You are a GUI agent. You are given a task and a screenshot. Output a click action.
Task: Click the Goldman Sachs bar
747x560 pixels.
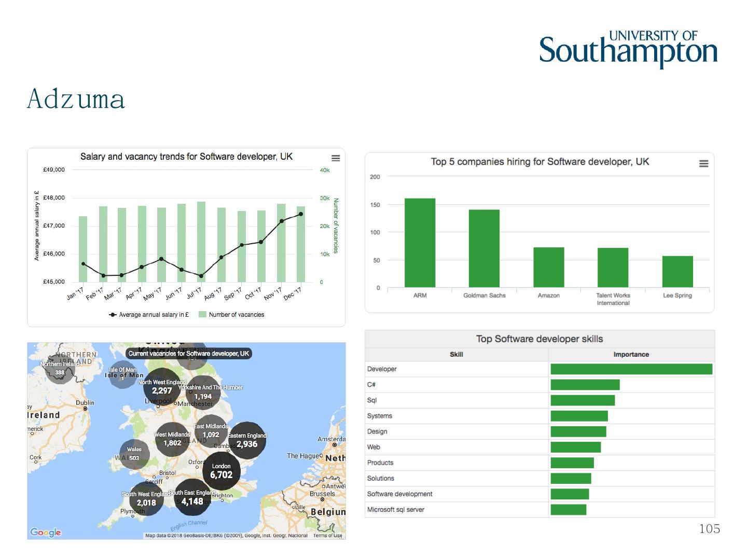485,248
